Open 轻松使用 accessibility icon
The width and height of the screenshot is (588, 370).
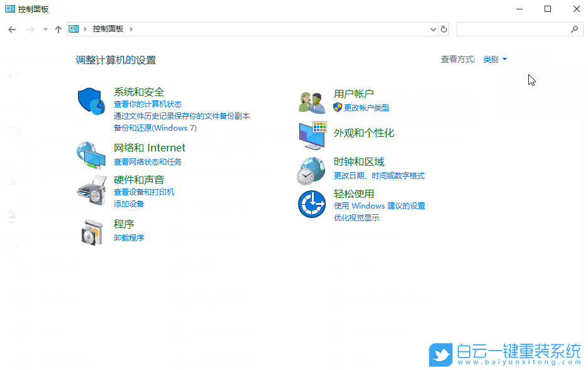tap(311, 204)
